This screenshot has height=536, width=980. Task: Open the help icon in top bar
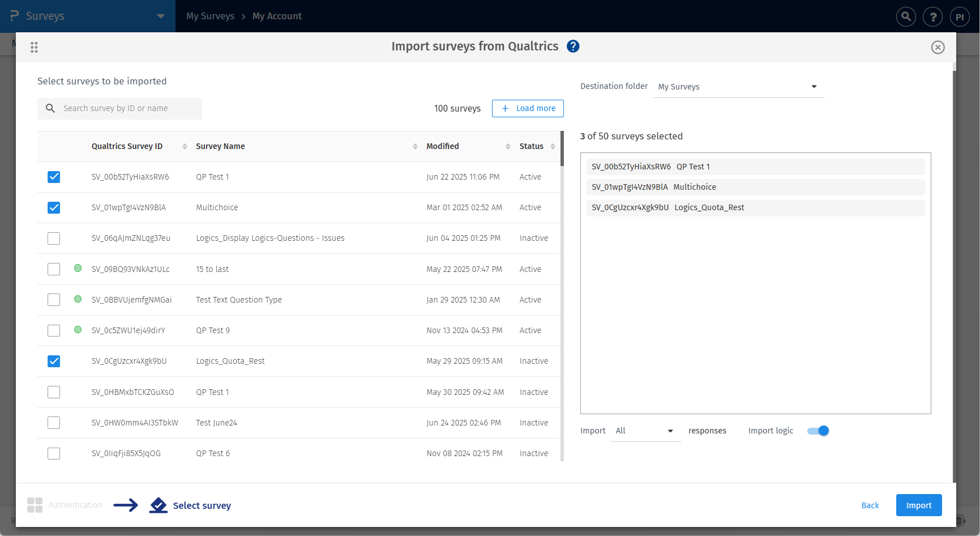[x=932, y=16]
